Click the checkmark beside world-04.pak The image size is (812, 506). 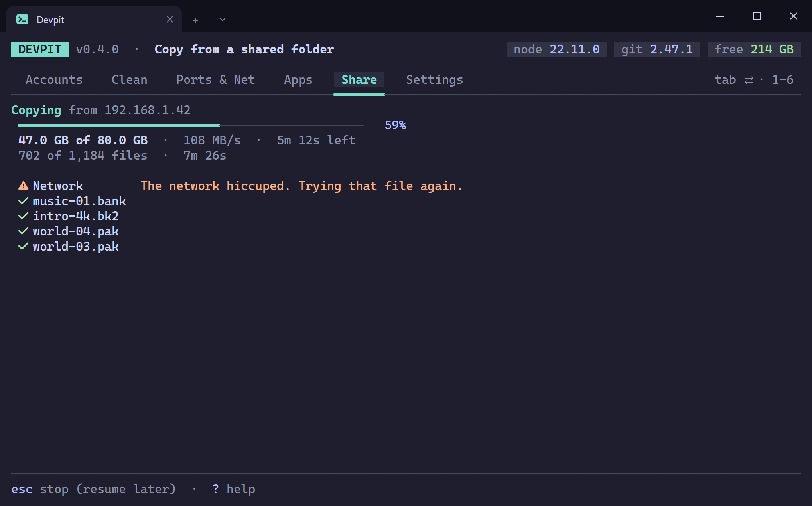(x=24, y=231)
